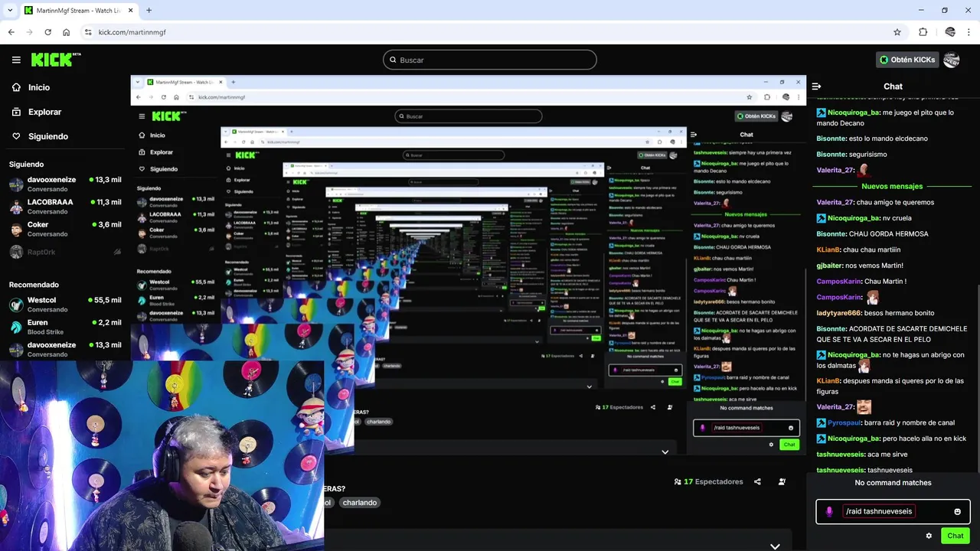The width and height of the screenshot is (980, 551).
Task: Click the Nuevos mensajes divider in chat
Action: click(x=892, y=186)
